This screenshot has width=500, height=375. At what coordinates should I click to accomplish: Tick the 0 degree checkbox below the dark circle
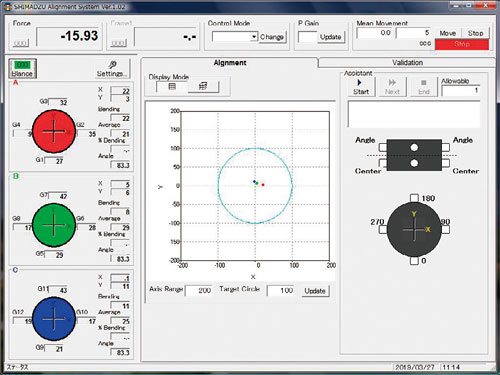pyautogui.click(x=414, y=261)
